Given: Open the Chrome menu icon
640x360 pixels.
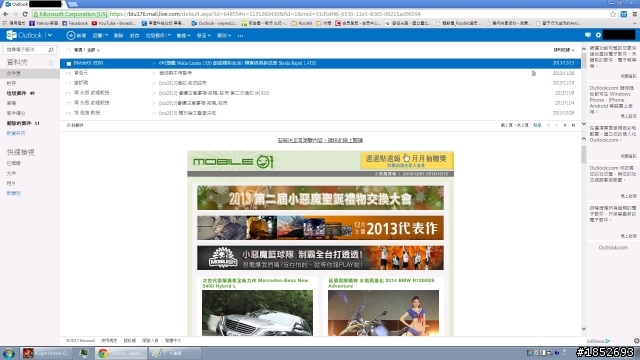Looking at the screenshot, I should (635, 14).
